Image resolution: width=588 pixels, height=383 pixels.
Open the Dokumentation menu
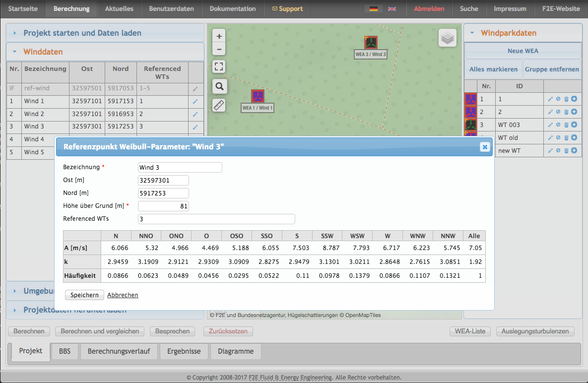(233, 9)
